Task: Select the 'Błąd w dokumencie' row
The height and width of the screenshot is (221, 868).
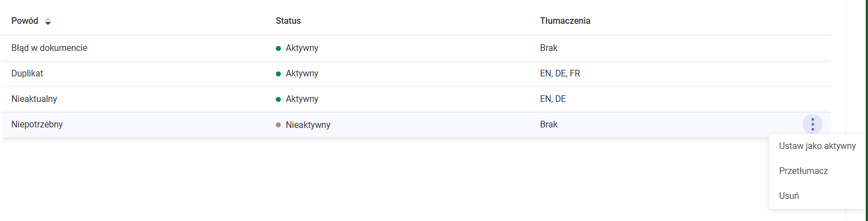Action: (x=416, y=48)
